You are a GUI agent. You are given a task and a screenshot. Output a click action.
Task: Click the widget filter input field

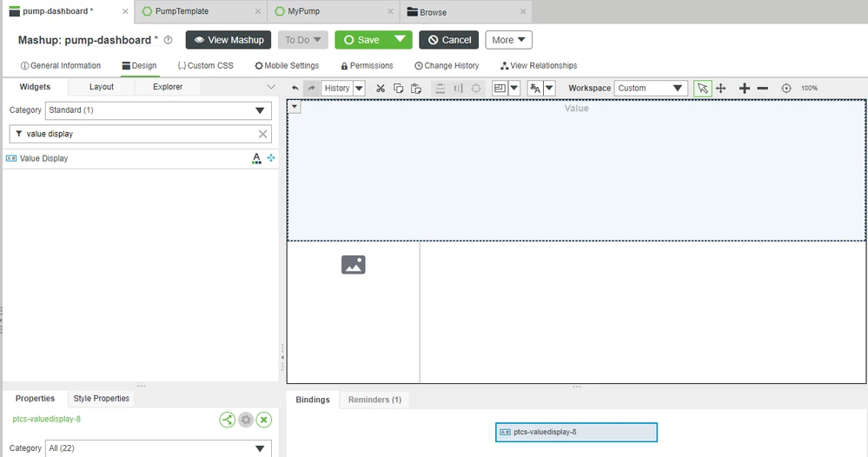[x=140, y=134]
